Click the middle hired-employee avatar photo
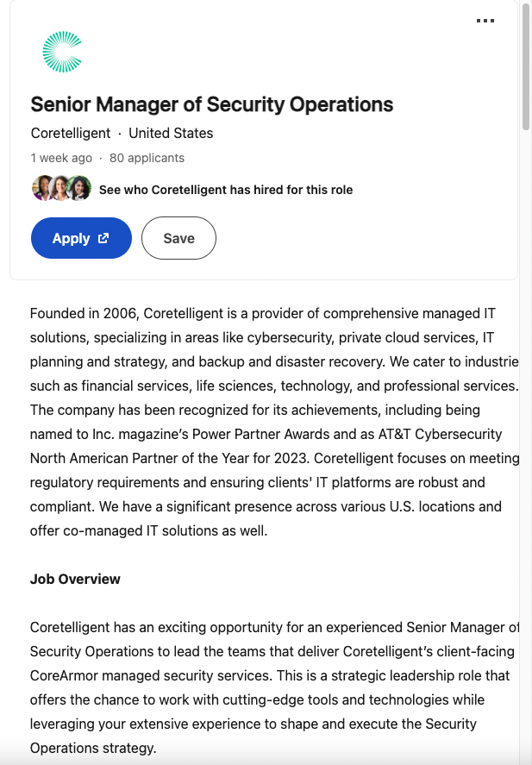This screenshot has height=765, width=532. pos(61,188)
